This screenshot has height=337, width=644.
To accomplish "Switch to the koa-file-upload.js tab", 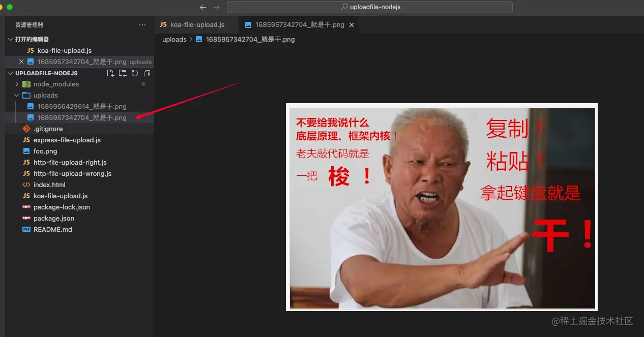I will [x=197, y=24].
